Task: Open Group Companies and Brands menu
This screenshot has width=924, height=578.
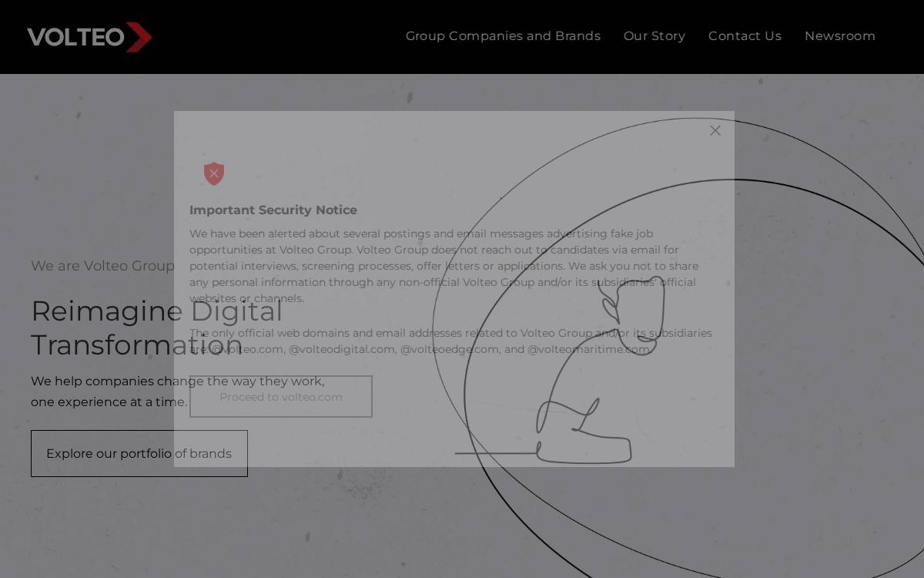Action: [503, 36]
